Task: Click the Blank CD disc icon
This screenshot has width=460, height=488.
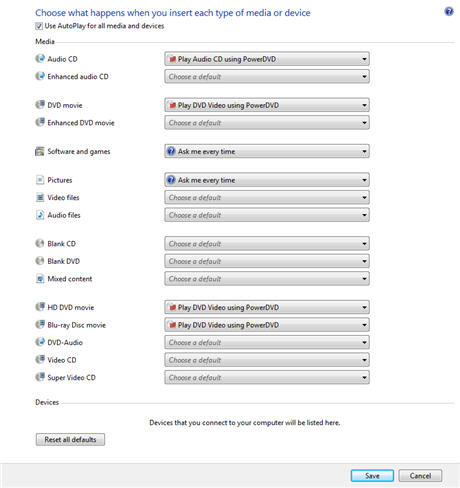Action: 40,243
